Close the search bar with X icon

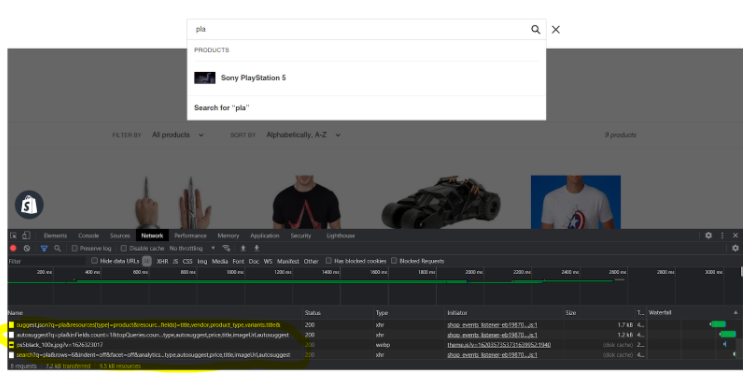point(556,30)
